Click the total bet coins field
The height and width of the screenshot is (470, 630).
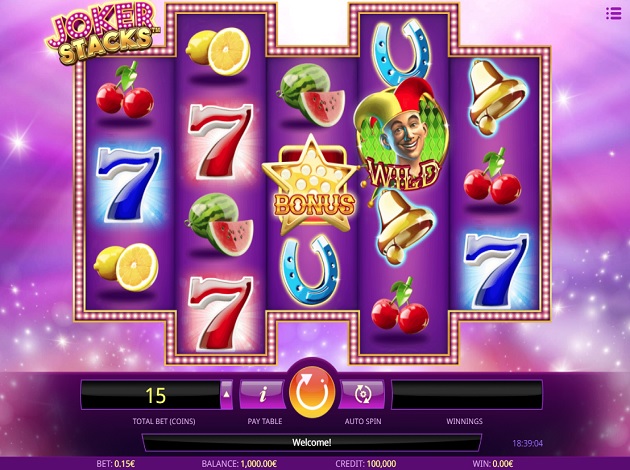[x=151, y=395]
